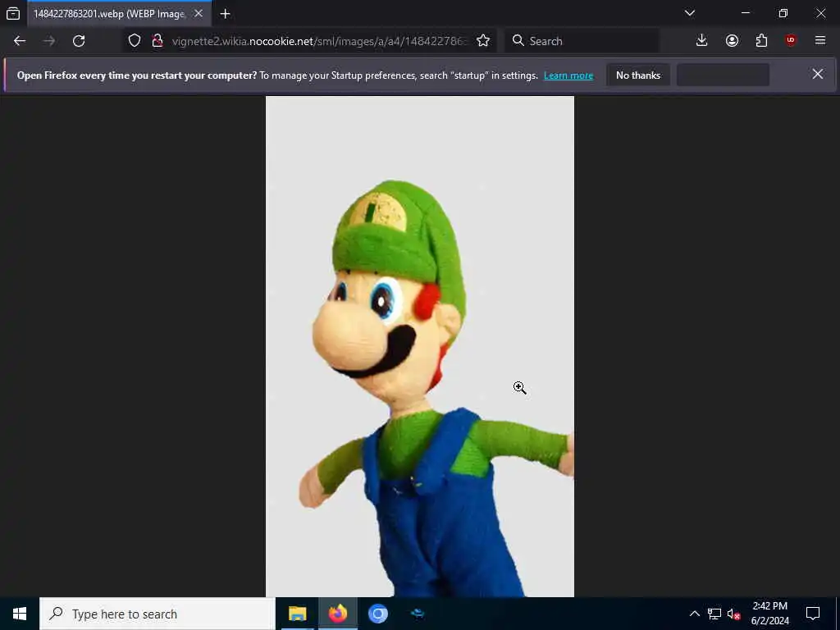Expand the list all tabs chevron

pos(690,13)
